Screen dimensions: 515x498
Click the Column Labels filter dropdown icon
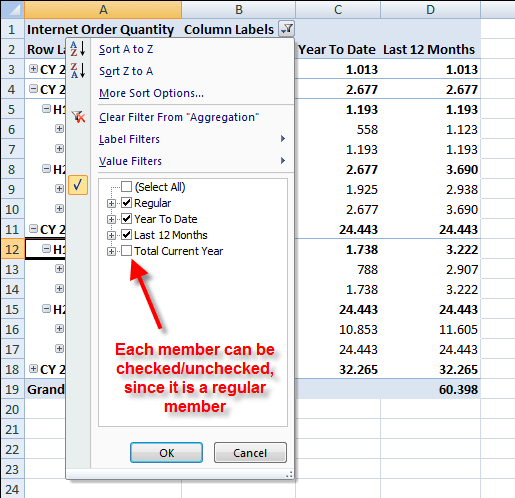click(x=286, y=29)
